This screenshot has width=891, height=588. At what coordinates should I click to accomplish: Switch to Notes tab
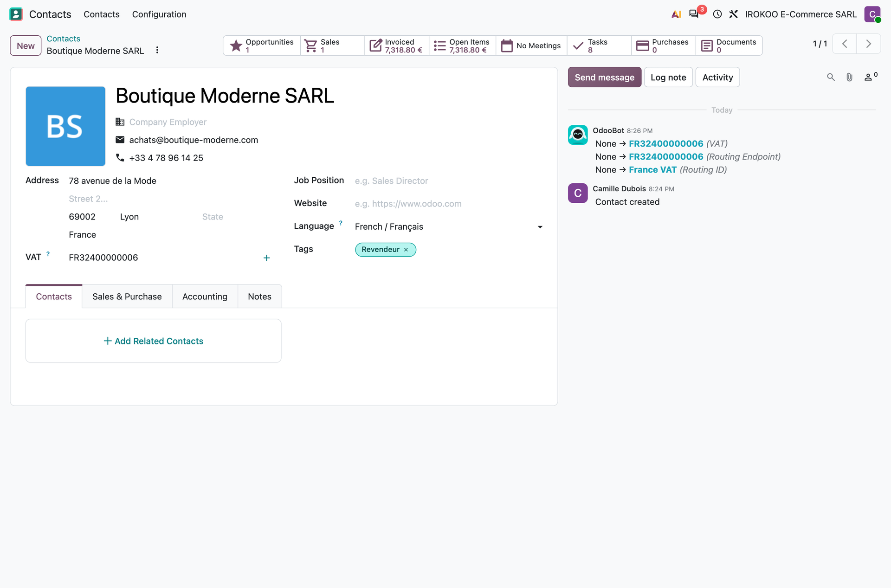coord(259,297)
